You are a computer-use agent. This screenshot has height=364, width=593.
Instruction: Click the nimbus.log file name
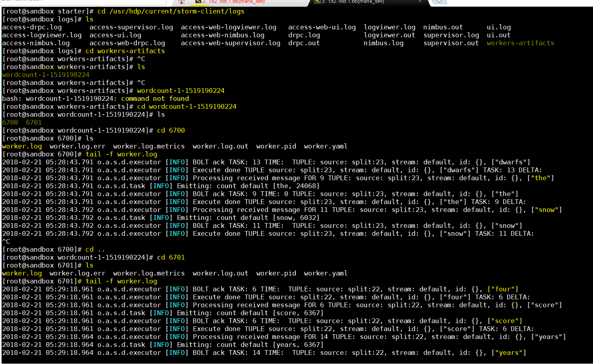pos(384,43)
